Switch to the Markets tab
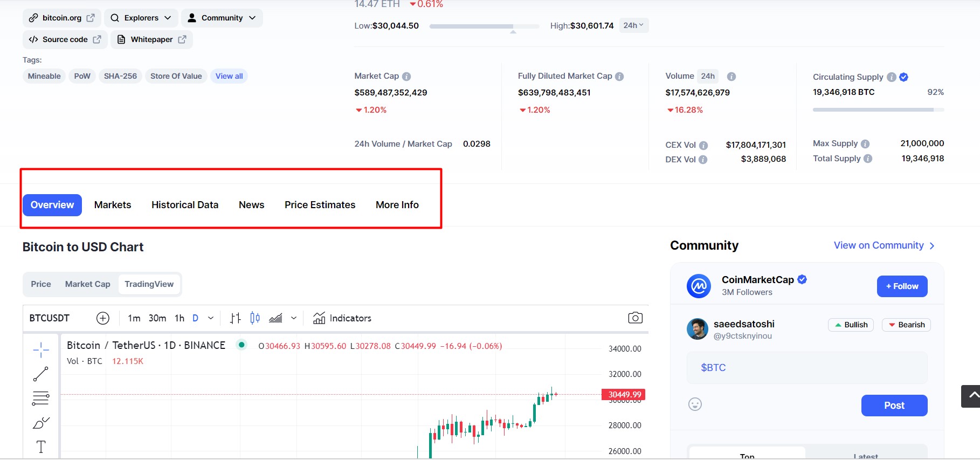The height and width of the screenshot is (460, 980). point(113,205)
